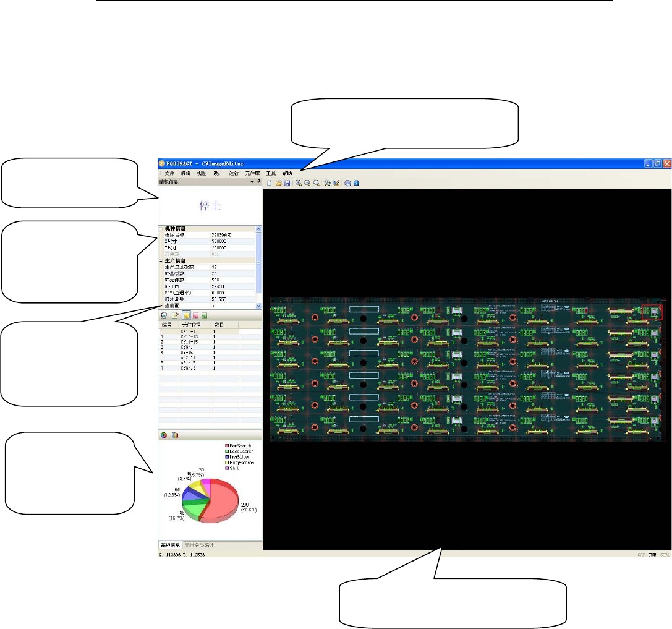Click the pencil edit-image toolbar icon

pos(336,183)
